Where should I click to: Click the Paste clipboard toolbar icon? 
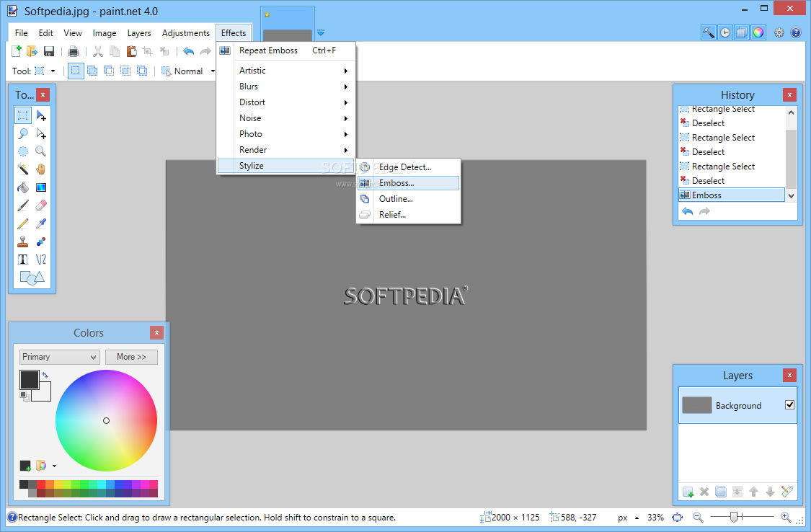(x=131, y=50)
